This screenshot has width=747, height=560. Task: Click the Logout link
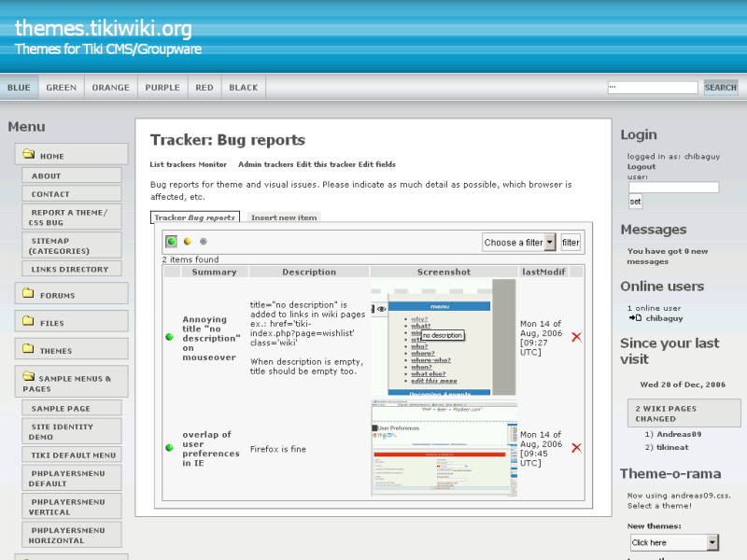coord(641,167)
